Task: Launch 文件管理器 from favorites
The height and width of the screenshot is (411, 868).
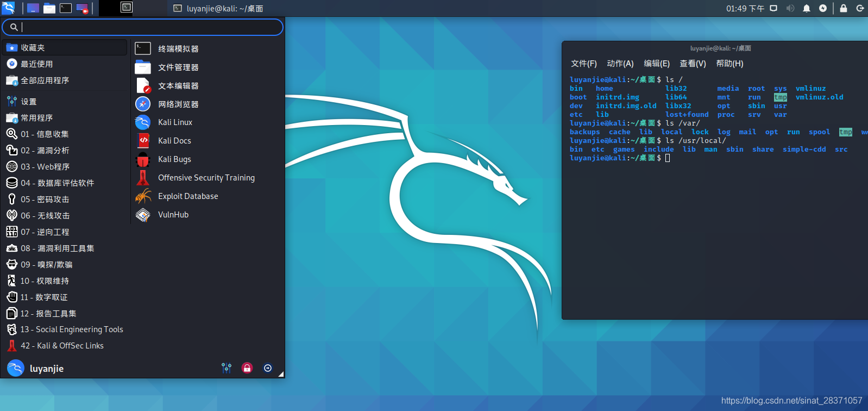Action: [x=207, y=67]
